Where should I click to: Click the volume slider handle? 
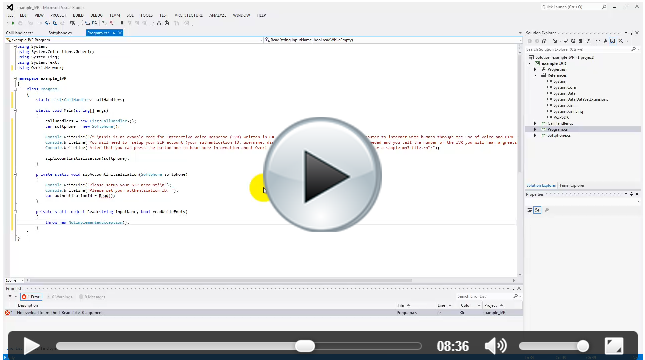pos(583,346)
